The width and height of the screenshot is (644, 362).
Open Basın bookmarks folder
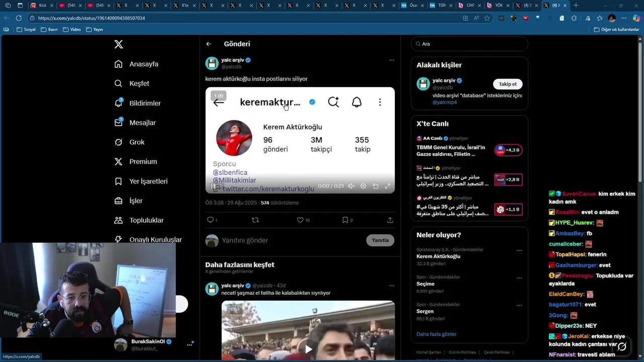coord(49,30)
